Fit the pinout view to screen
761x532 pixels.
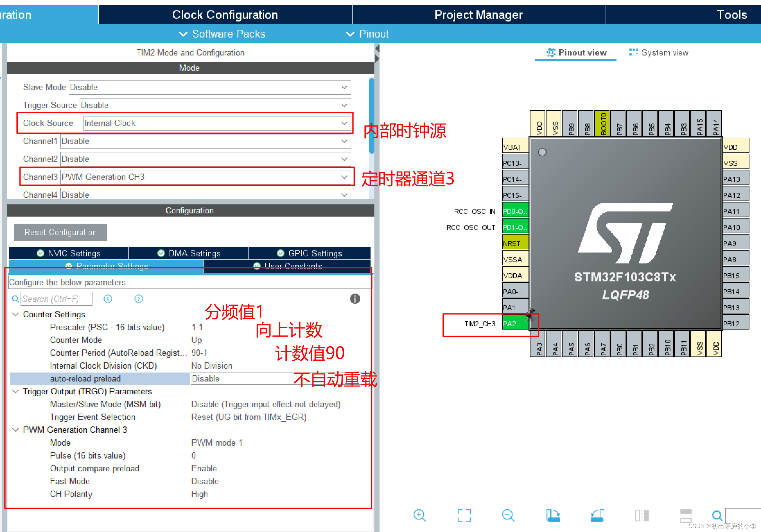click(x=464, y=515)
